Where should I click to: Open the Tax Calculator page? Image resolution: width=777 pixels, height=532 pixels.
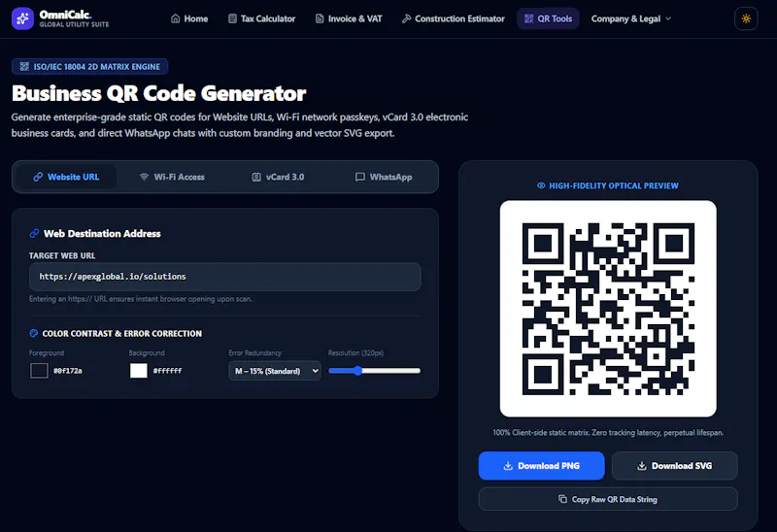261,18
